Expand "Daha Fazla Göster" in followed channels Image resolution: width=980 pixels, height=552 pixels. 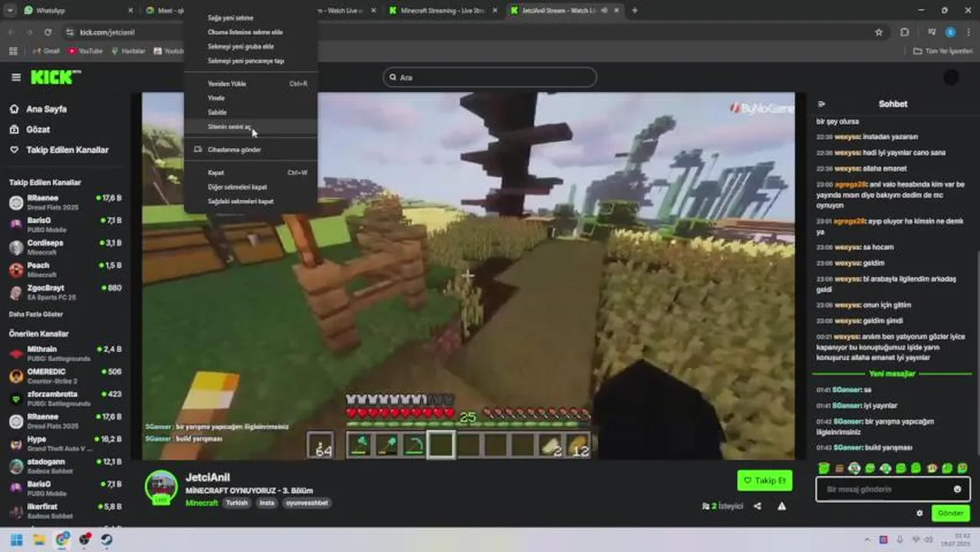tap(36, 314)
